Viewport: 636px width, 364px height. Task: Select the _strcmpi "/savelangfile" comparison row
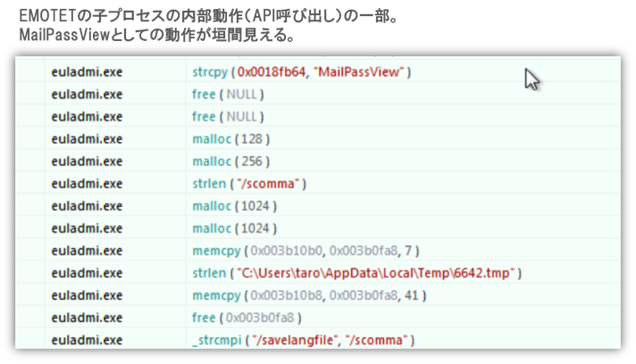tap(303, 340)
